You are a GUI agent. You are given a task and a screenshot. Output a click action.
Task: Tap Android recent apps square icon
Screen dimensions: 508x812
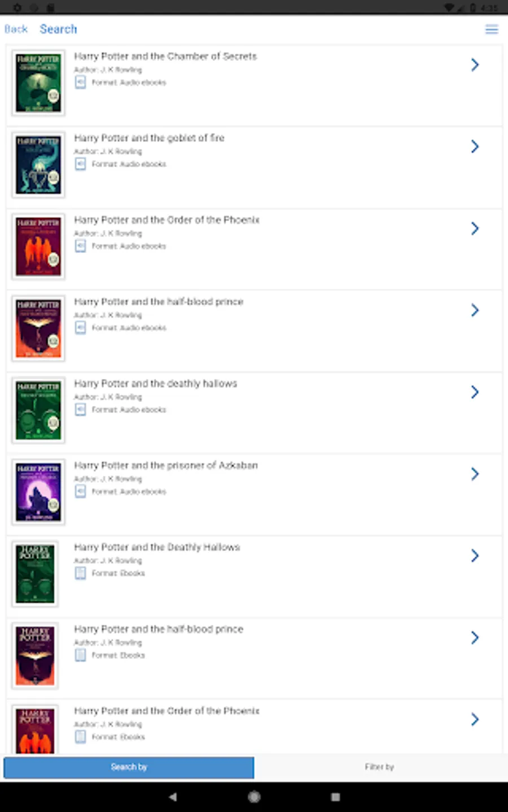(335, 797)
